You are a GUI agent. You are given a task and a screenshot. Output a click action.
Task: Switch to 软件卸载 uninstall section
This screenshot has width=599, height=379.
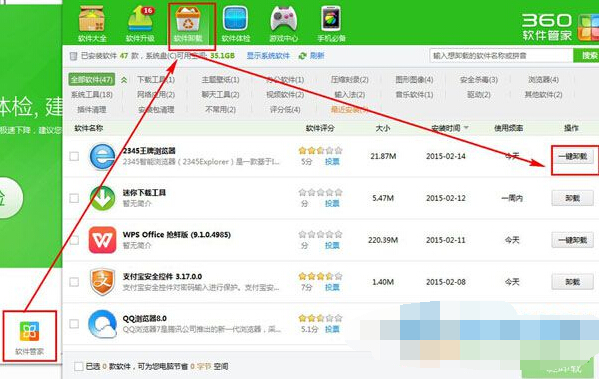pyautogui.click(x=188, y=24)
